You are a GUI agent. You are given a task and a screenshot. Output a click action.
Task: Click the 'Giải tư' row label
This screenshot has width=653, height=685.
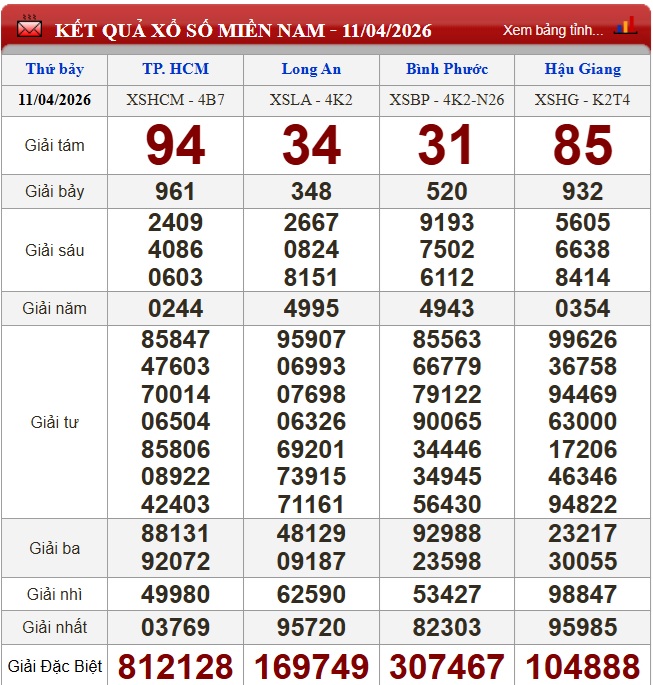pos(54,422)
